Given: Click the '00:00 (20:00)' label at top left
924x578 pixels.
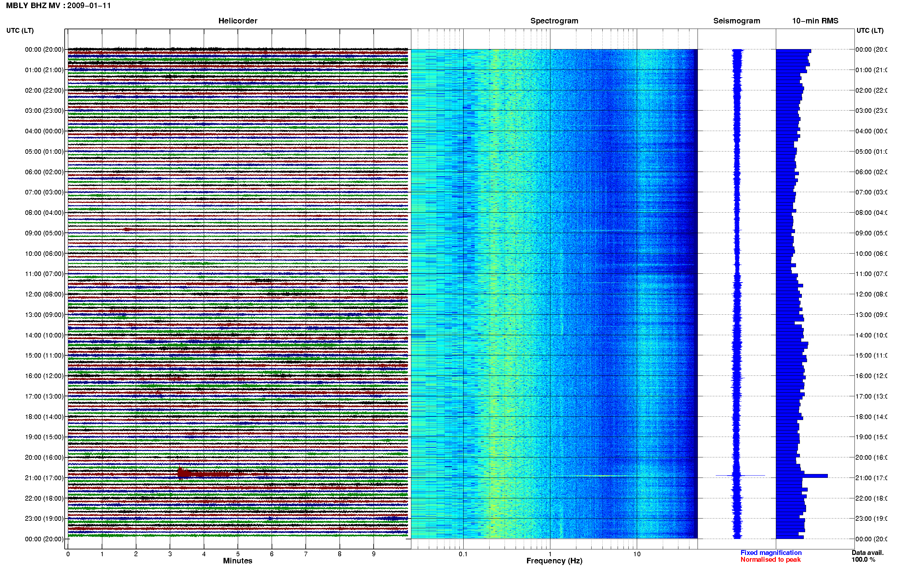Looking at the screenshot, I should pos(44,49).
